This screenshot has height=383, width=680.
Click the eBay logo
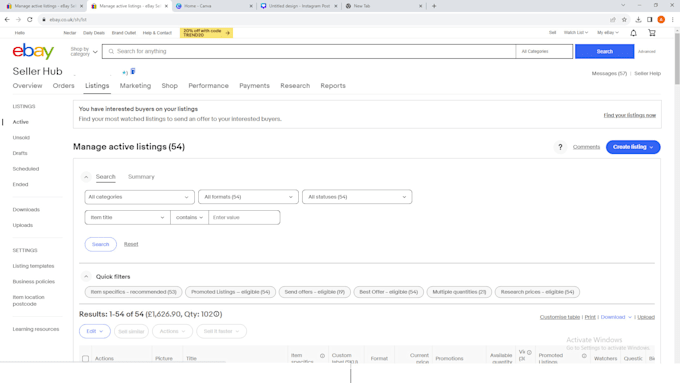[x=33, y=51]
